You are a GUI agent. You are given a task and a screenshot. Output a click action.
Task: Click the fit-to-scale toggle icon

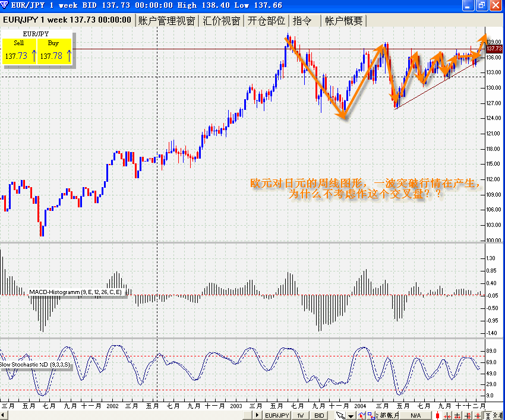click(488, 416)
